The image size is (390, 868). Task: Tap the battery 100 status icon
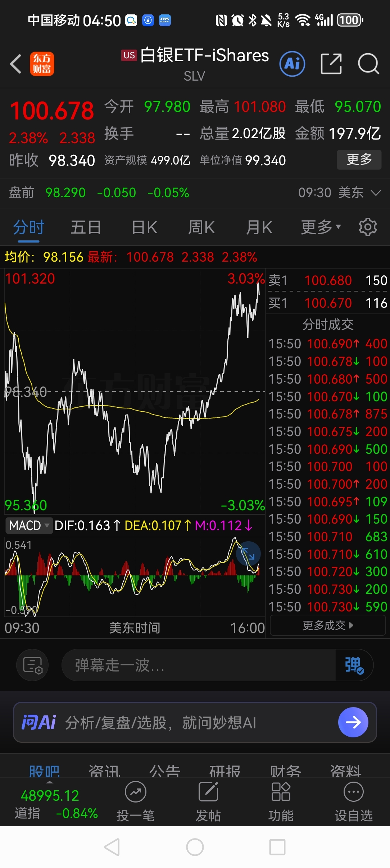(x=350, y=20)
